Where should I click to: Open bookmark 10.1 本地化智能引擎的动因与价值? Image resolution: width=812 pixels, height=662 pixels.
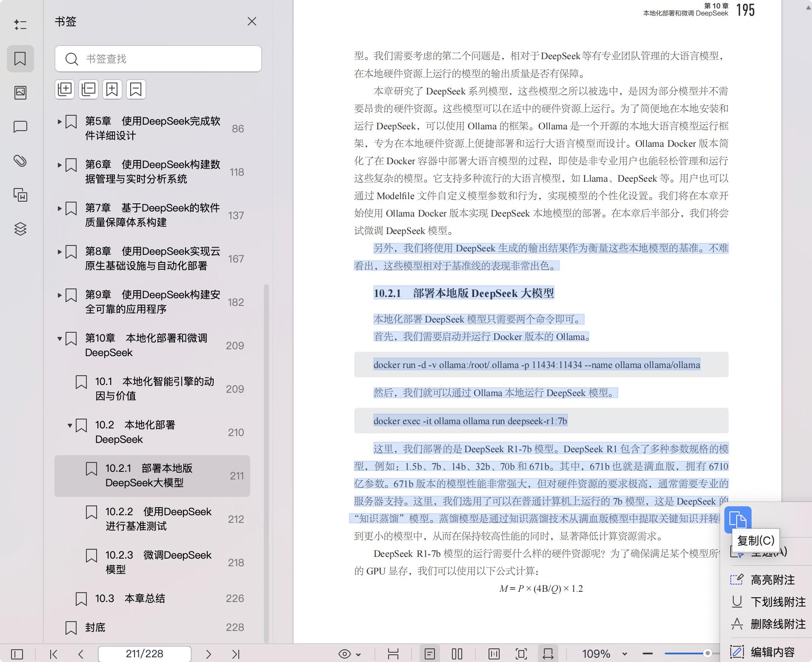[152, 389]
